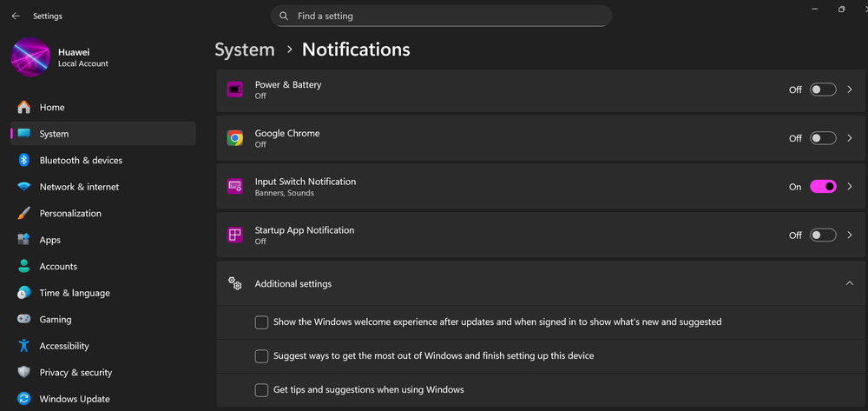Click the Startup App Notification icon
Screen dimensions: 868x411
[235, 235]
